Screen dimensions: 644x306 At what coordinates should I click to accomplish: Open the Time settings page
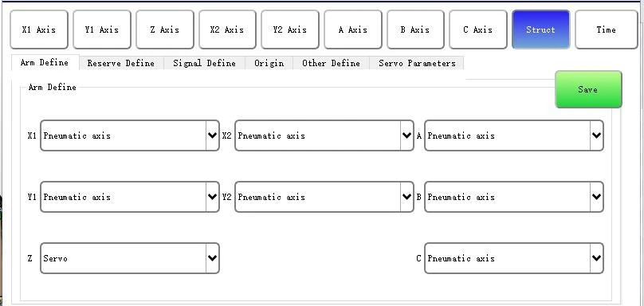pos(607,29)
